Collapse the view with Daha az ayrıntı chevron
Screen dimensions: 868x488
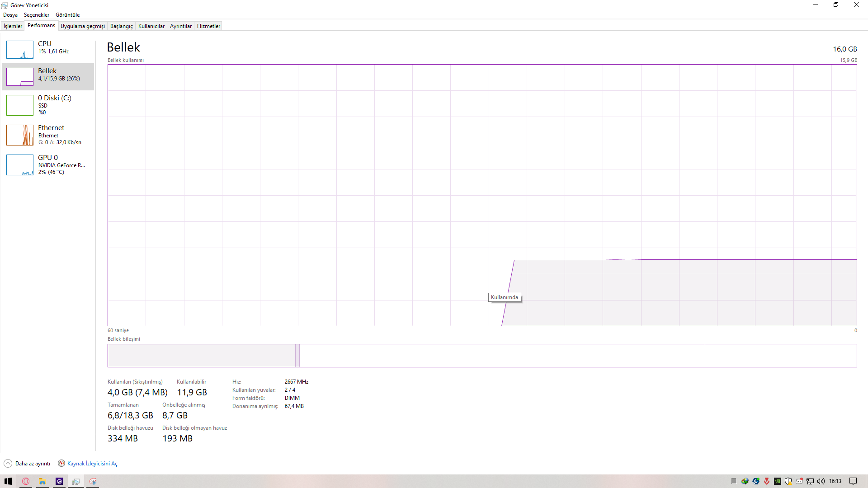click(x=8, y=463)
